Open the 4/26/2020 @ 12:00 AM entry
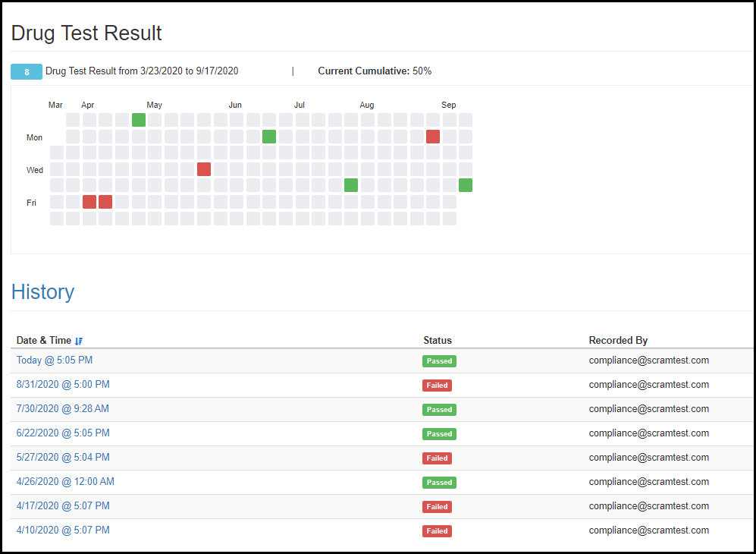Screen dimensions: 756x554 click(65, 482)
